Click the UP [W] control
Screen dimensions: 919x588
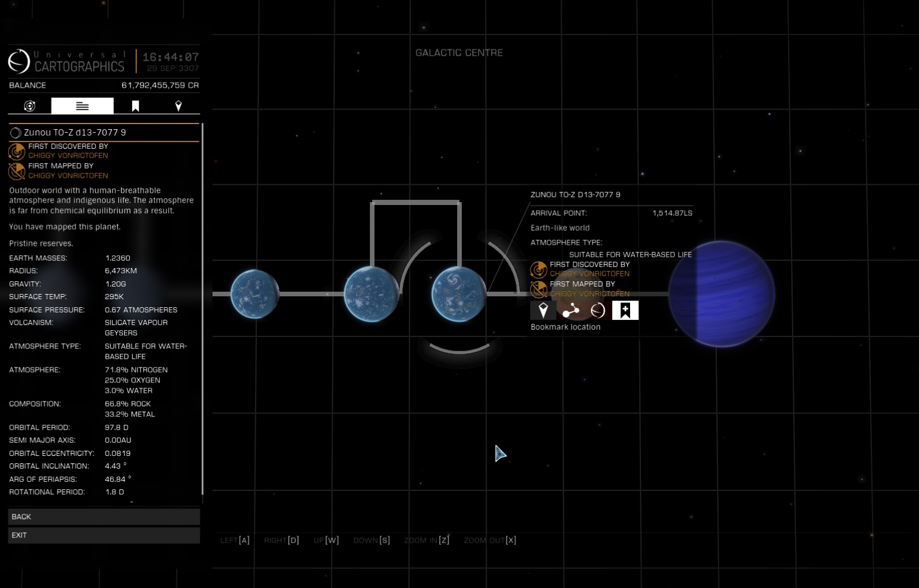point(326,540)
